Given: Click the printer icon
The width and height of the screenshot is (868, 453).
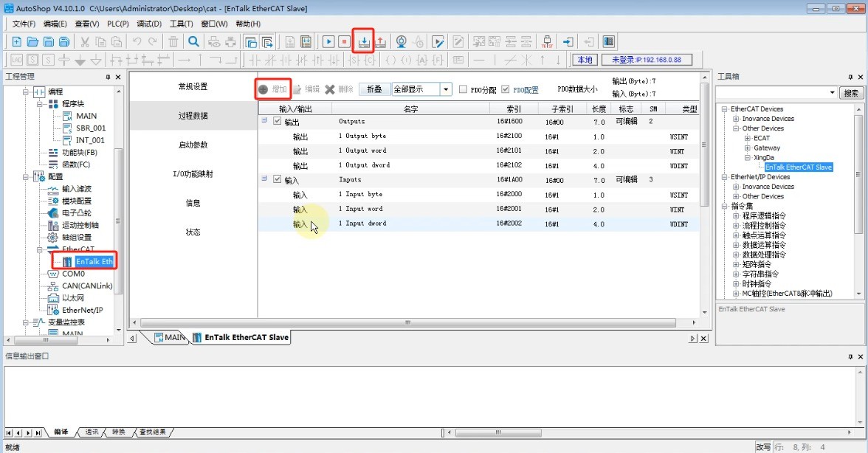Looking at the screenshot, I should tap(230, 41).
